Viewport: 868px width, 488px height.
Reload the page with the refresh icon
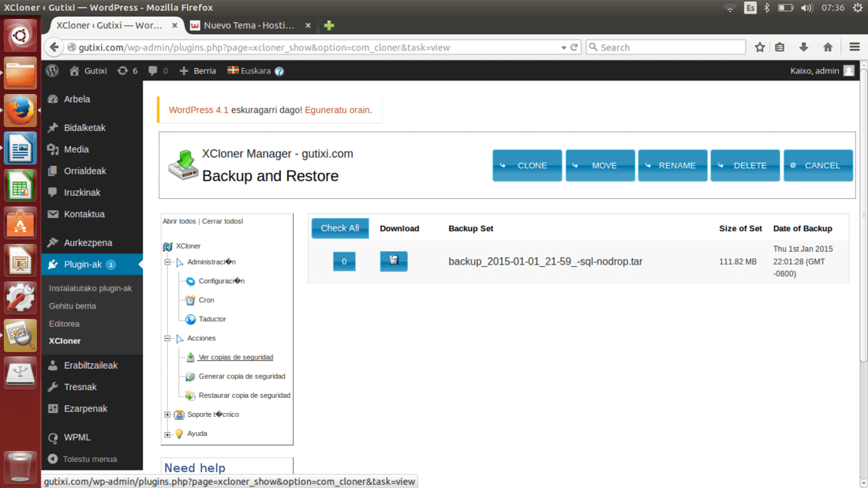click(x=574, y=47)
